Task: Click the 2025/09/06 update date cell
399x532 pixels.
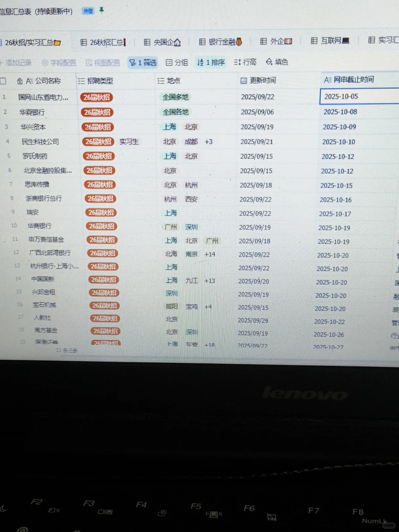Action: 257,112
